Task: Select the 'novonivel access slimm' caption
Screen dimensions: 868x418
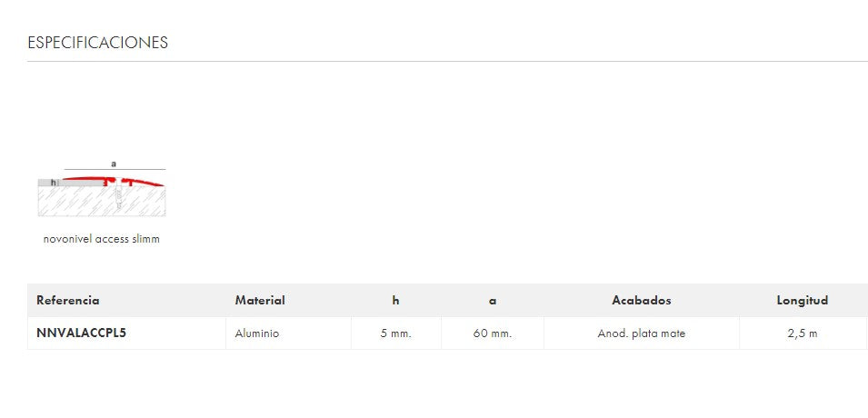Action: point(102,239)
